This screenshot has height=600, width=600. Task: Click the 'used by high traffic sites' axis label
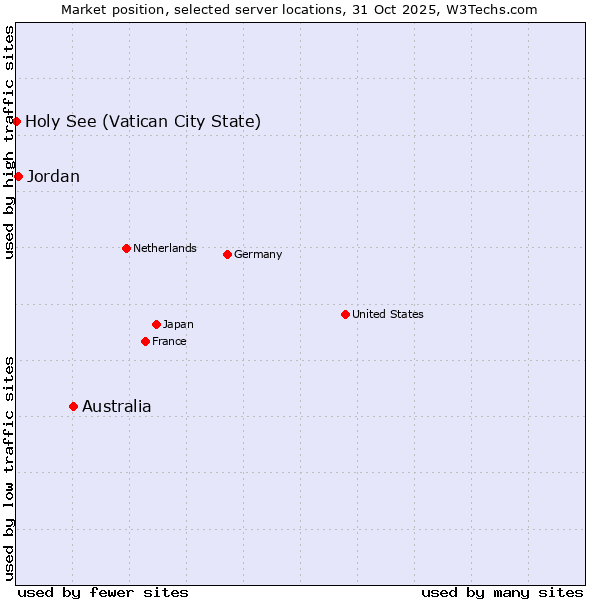coord(9,142)
